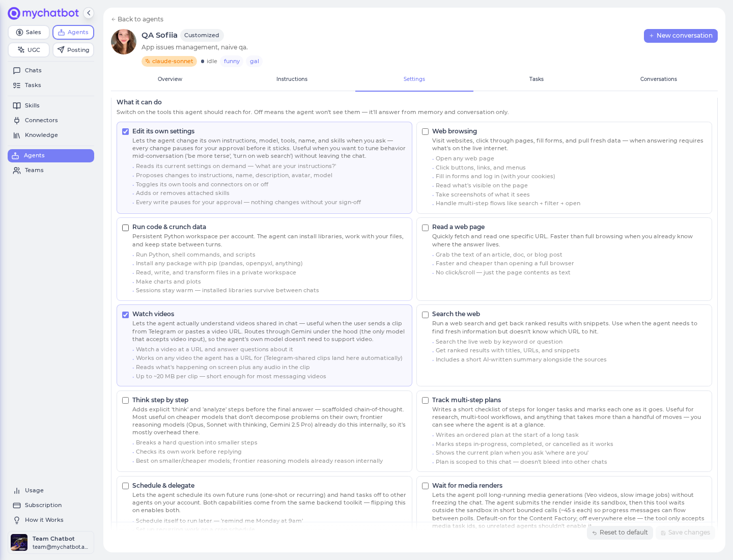Enable the Search the web checkbox
The height and width of the screenshot is (560, 733).
coord(426,315)
